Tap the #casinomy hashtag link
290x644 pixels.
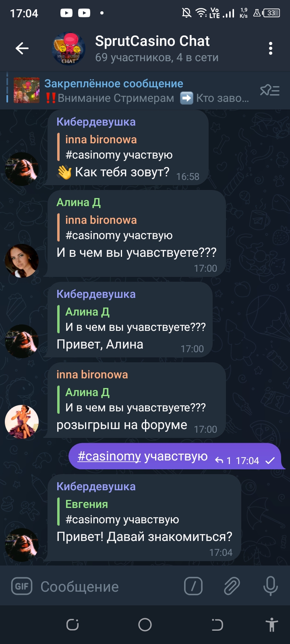click(x=109, y=456)
